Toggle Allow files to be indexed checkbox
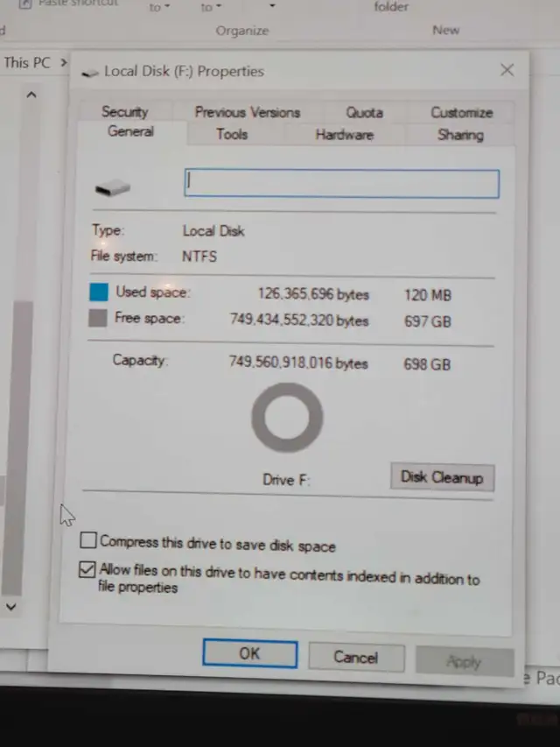The width and height of the screenshot is (560, 747). [x=87, y=569]
